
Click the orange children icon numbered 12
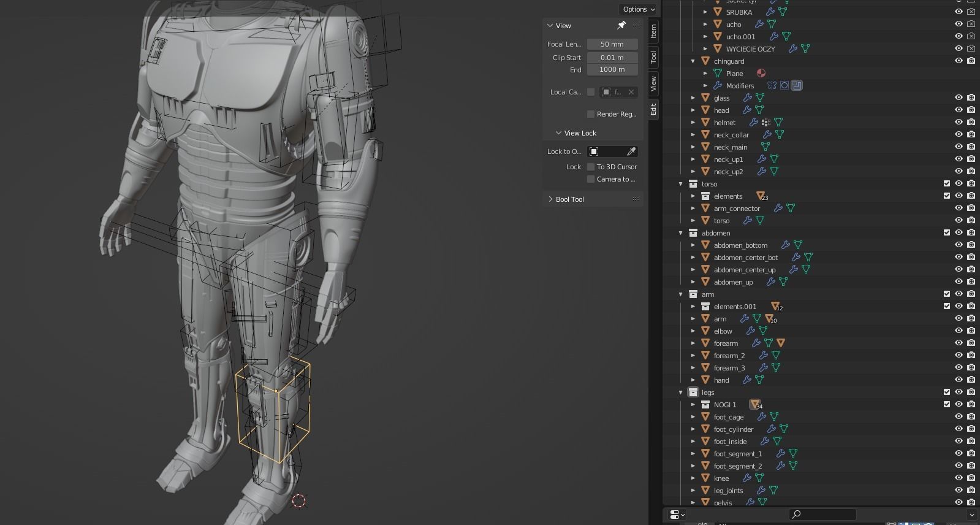click(x=776, y=307)
